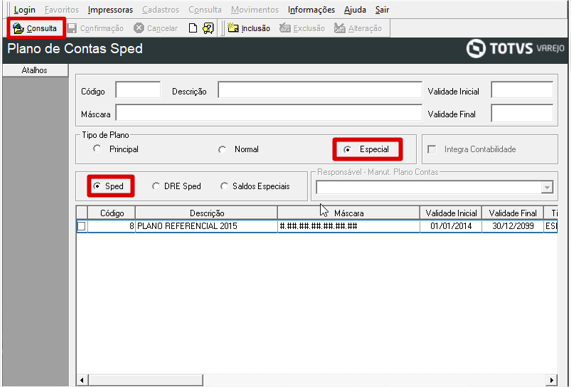Click the Máscara input field
Viewport: 571px width, 387px height.
pos(269,113)
